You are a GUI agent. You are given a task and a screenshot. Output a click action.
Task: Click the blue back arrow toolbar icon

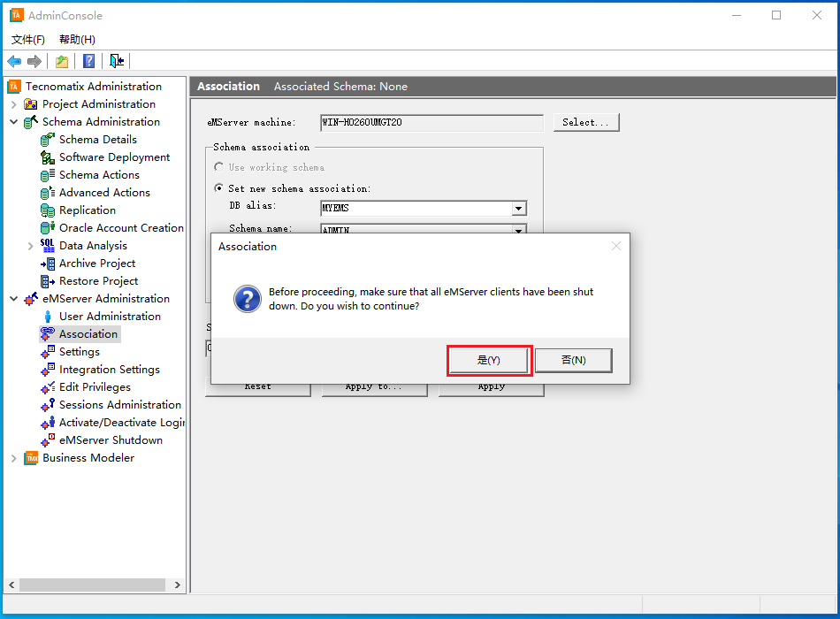tap(14, 61)
